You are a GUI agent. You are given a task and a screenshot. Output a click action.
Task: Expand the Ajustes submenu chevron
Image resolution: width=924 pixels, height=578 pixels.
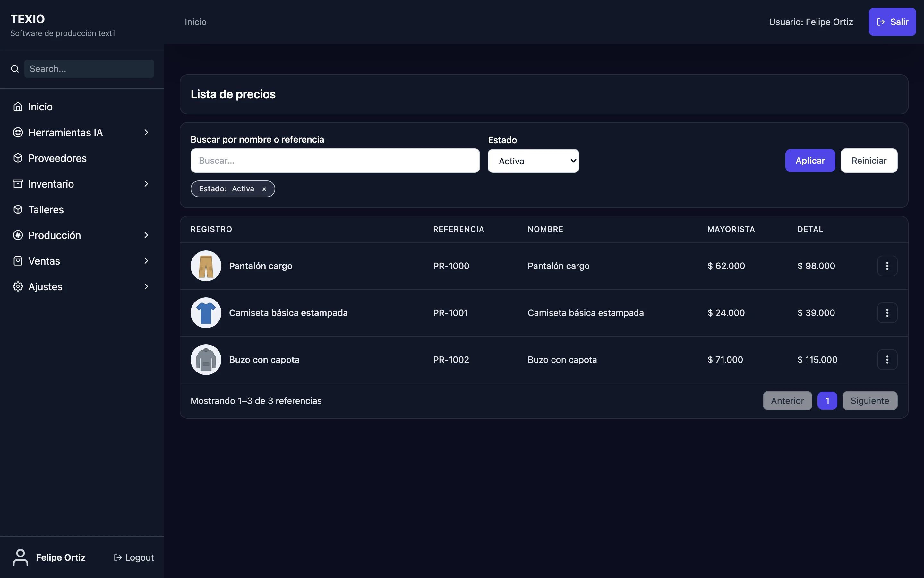[146, 286]
